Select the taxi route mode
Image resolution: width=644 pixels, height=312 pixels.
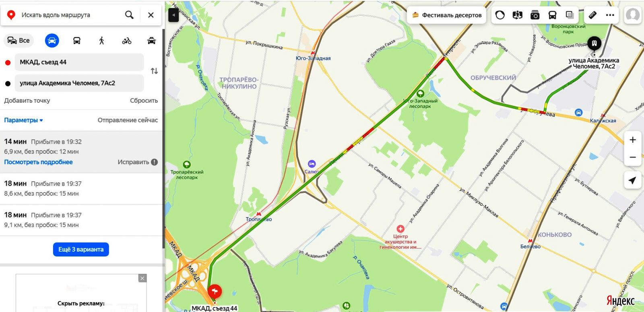151,41
